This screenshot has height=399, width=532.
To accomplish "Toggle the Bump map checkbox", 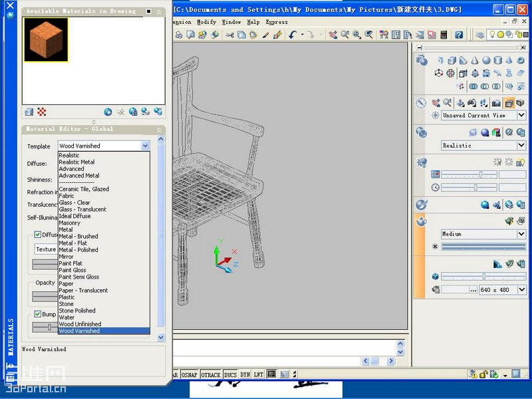I will pos(38,314).
